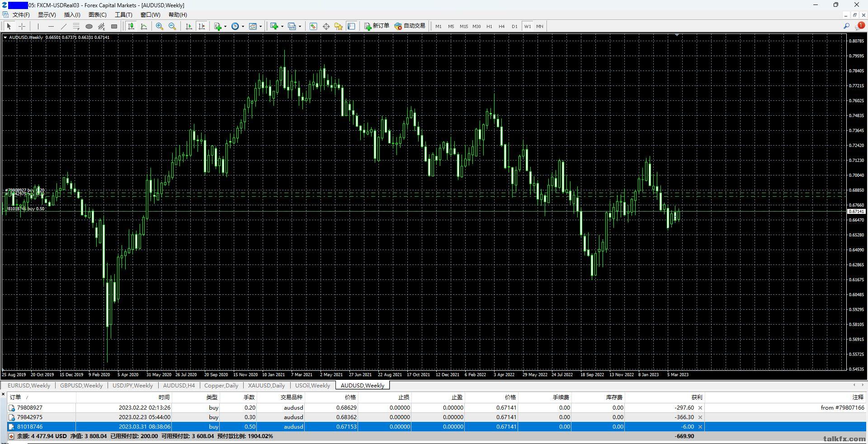The width and height of the screenshot is (868, 444).
Task: Open the 插入(I) menu
Action: coord(72,14)
